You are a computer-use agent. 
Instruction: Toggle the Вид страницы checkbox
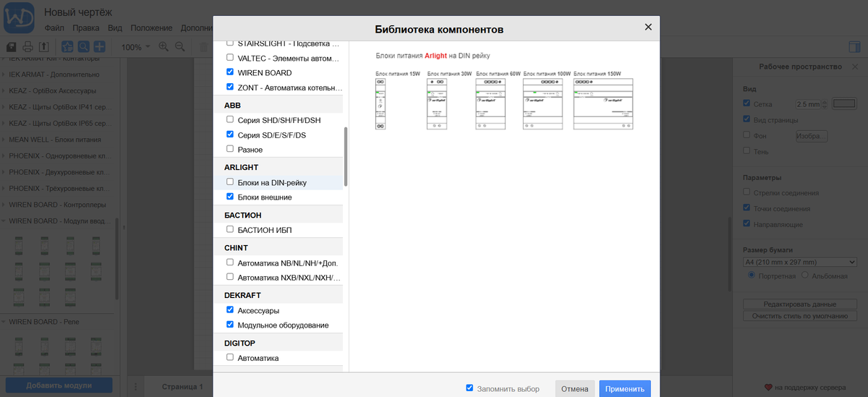(747, 119)
